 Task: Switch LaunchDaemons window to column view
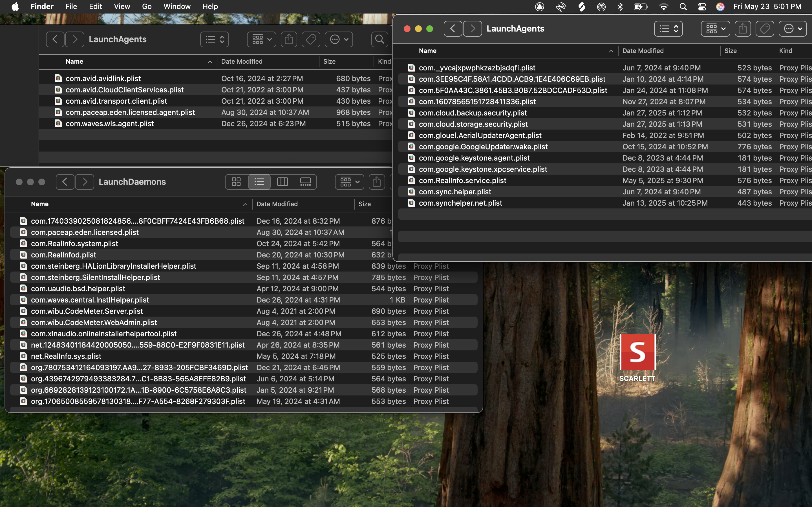[x=282, y=182]
